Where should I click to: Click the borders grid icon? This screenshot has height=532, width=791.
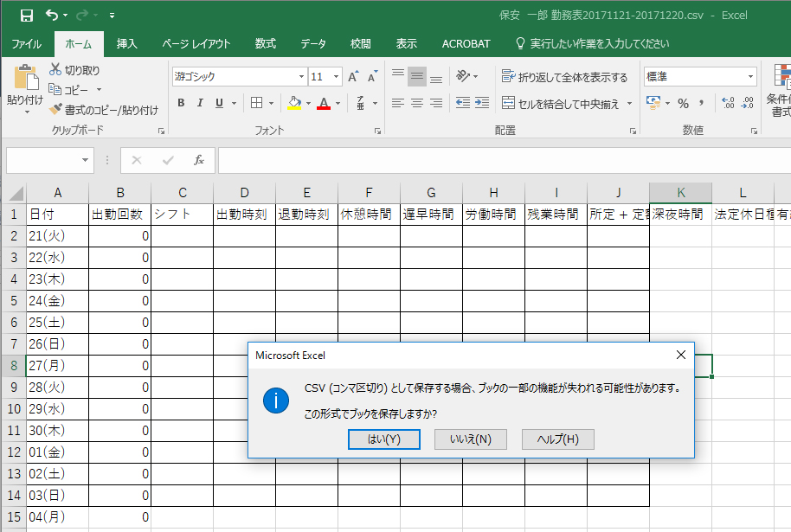click(x=256, y=103)
